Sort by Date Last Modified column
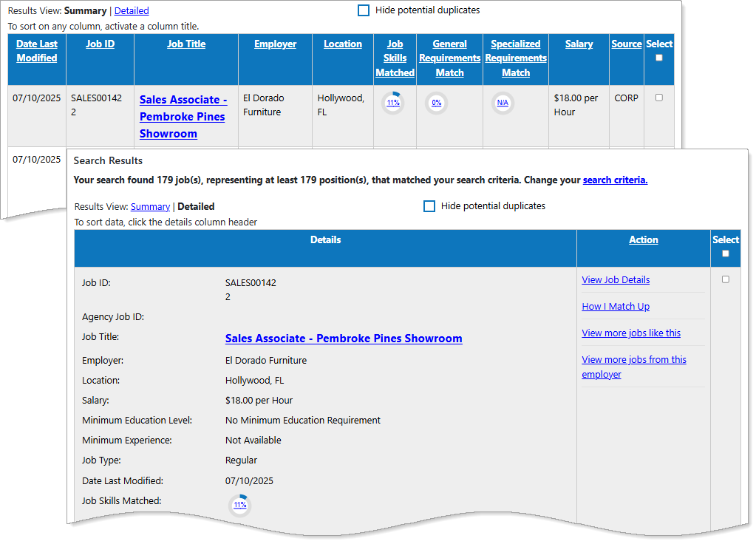 [x=37, y=51]
